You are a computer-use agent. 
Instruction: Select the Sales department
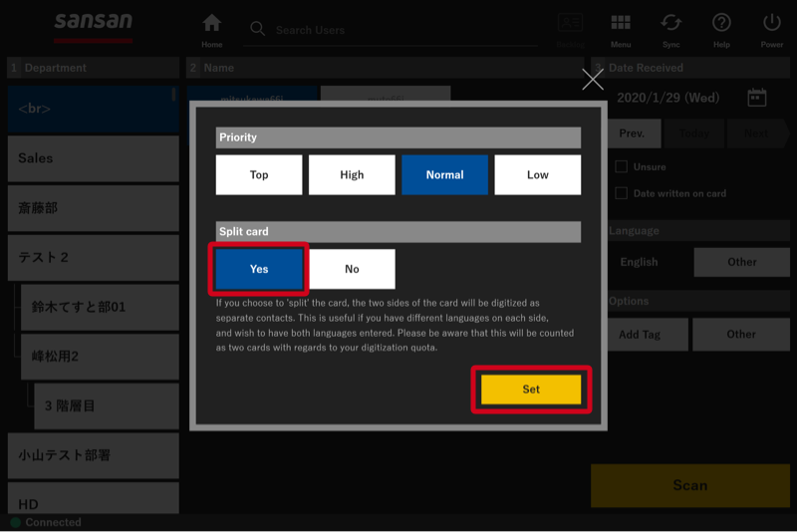pyautogui.click(x=93, y=158)
